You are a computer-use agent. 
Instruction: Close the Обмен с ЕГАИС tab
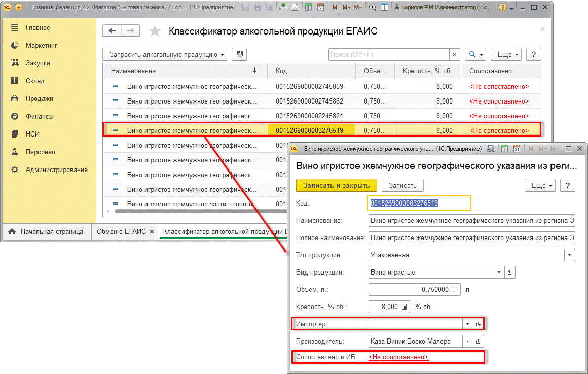152,232
